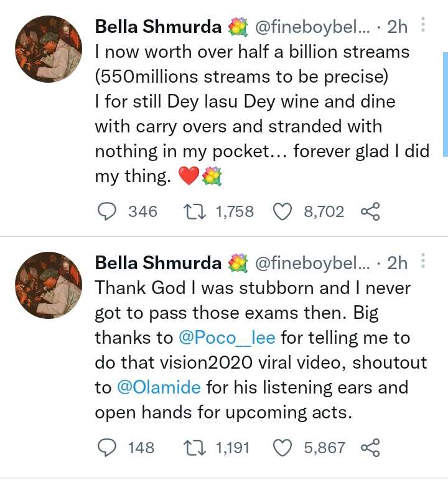Share the half a billion streams tweet
Screen dimensions: 448x493
pos(370,212)
